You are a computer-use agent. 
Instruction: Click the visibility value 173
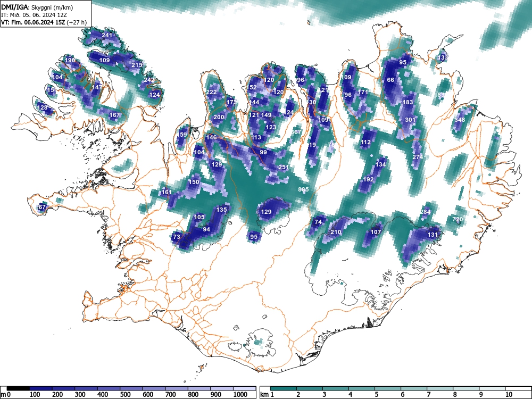click(x=231, y=102)
